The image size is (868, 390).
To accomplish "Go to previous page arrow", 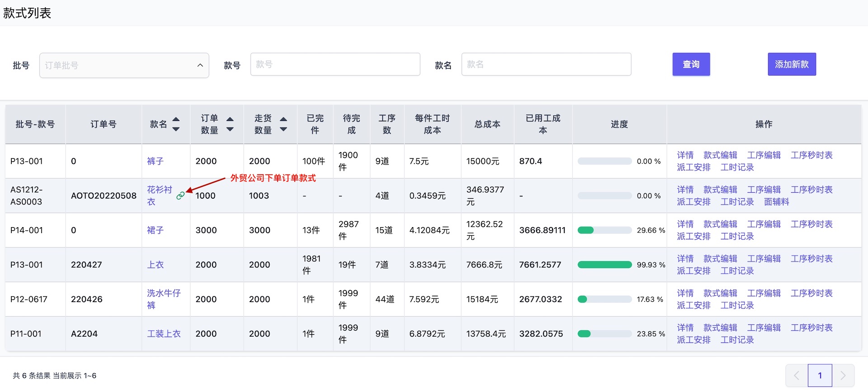I will (797, 376).
